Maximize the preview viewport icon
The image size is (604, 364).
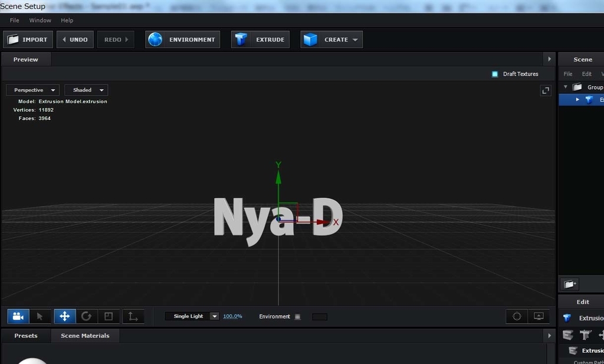point(546,90)
